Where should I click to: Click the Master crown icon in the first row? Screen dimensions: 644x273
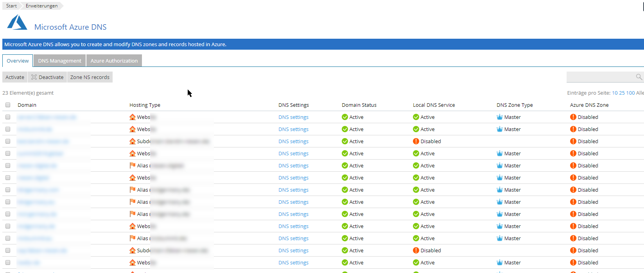(500, 117)
